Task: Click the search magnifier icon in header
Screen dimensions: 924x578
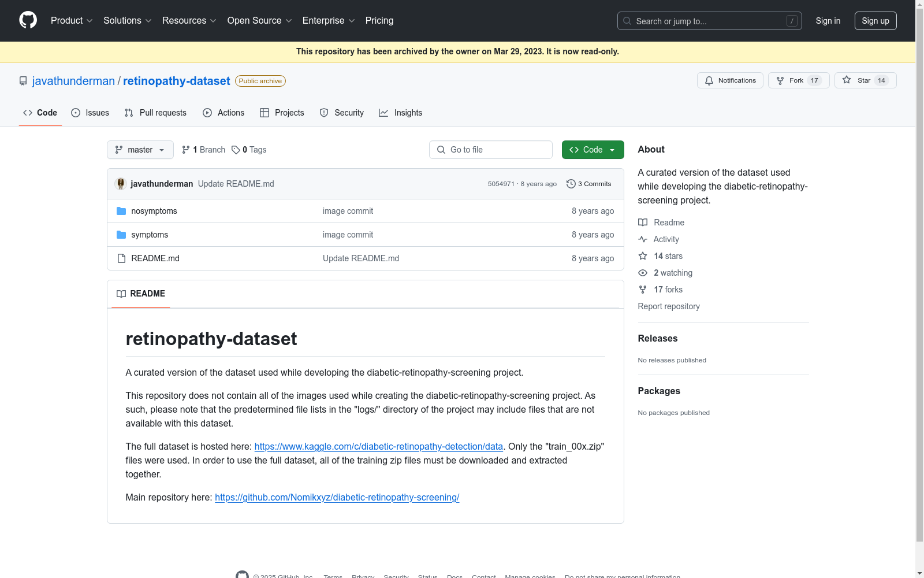Action: coord(627,21)
